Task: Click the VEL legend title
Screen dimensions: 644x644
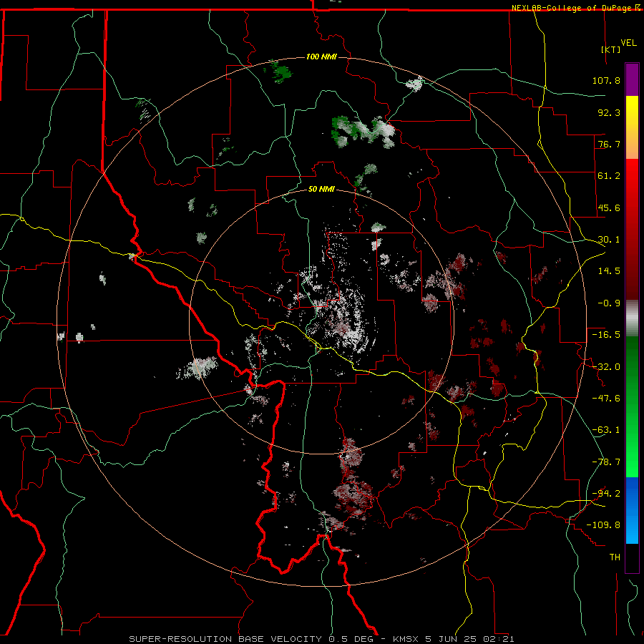Action: coord(628,43)
